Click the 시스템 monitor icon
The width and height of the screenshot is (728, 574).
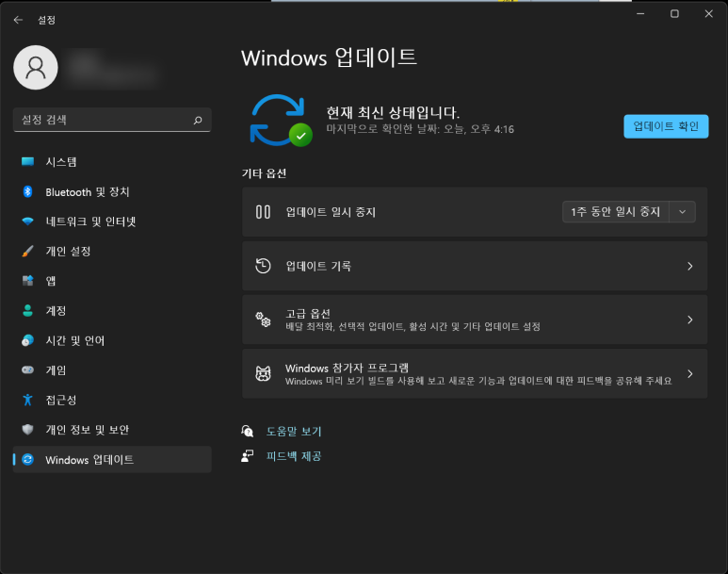[28, 162]
